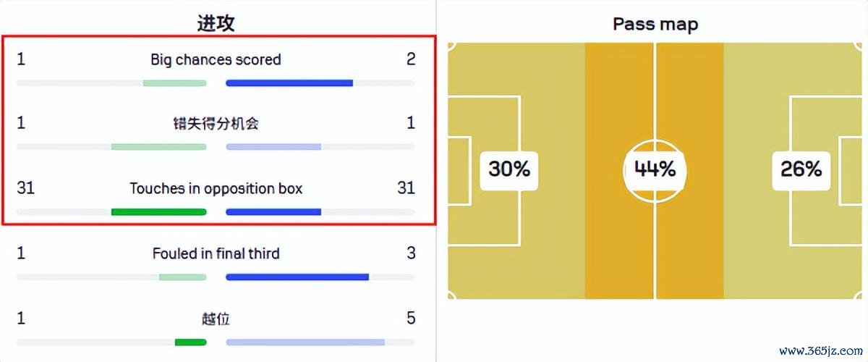Select the 30% pass zone badge
The image size is (868, 362).
click(509, 169)
